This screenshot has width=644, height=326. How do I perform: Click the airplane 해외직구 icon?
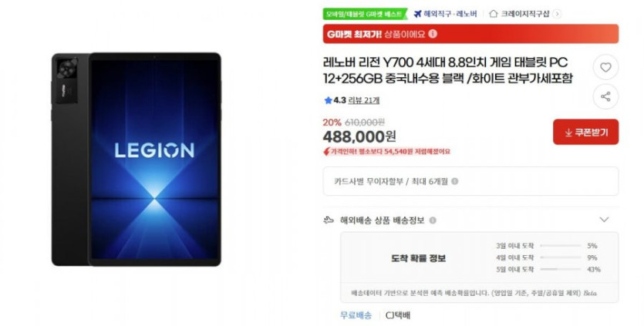pyautogui.click(x=418, y=14)
